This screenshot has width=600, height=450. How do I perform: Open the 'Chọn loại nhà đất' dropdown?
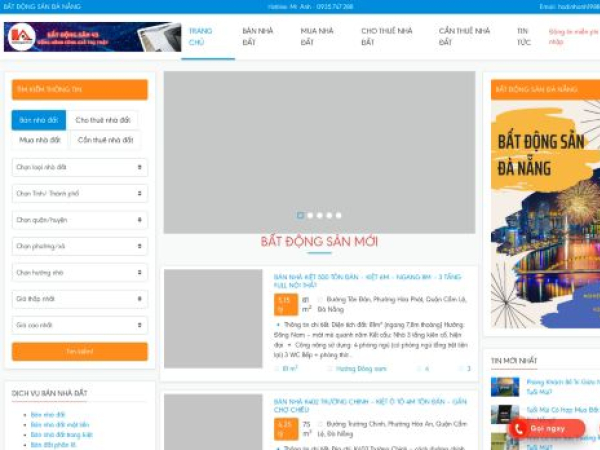click(x=80, y=167)
